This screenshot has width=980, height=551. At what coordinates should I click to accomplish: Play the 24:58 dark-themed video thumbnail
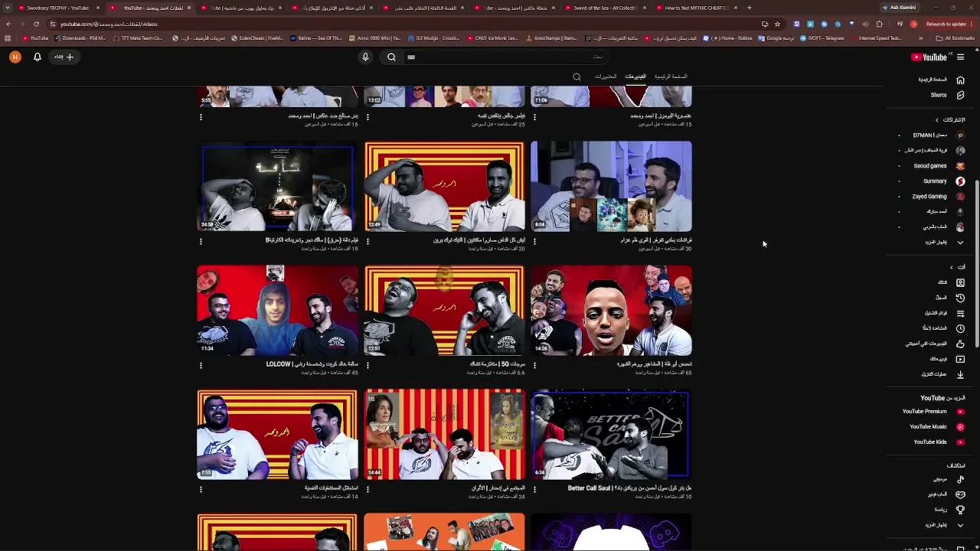[277, 186]
